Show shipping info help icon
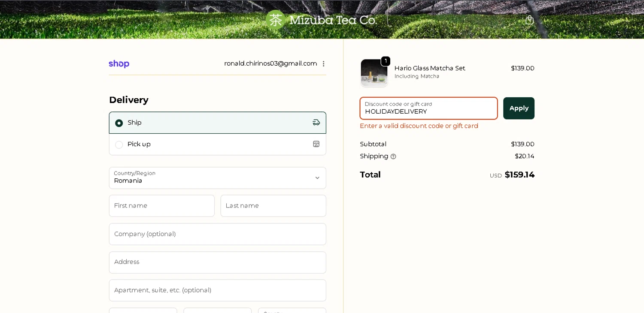The height and width of the screenshot is (313, 644). click(393, 156)
